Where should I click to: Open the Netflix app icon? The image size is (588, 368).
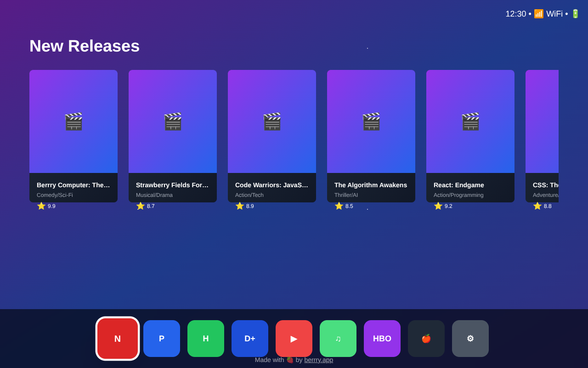[x=117, y=338]
